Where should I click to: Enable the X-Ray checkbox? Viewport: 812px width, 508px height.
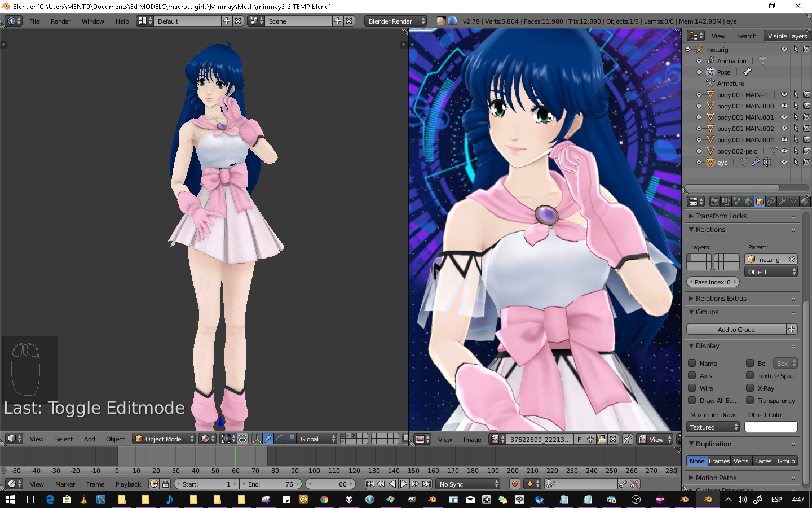coord(750,388)
